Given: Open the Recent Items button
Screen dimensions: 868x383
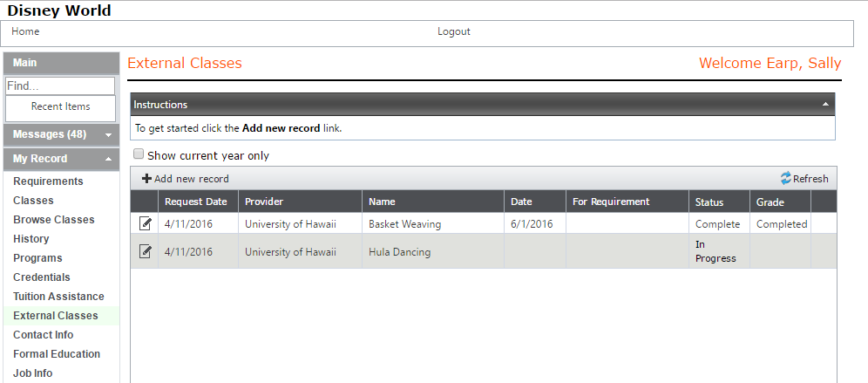Looking at the screenshot, I should click(60, 108).
